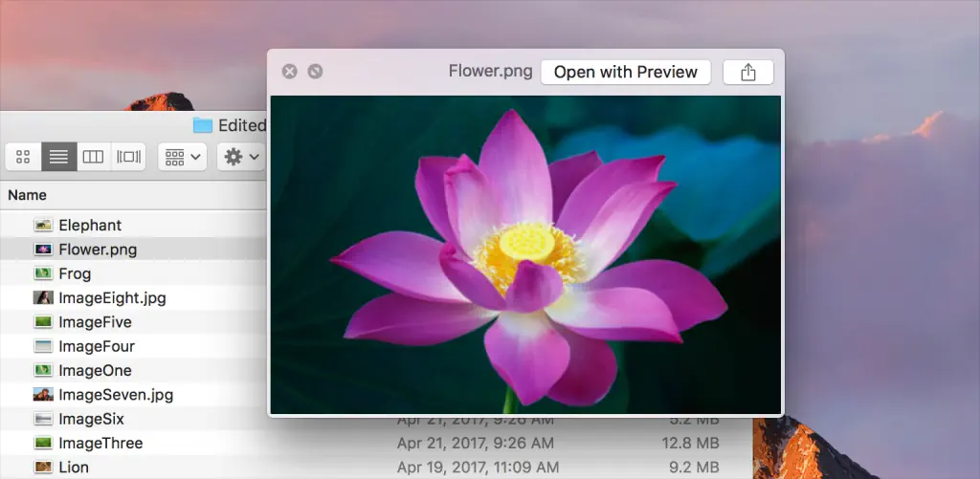Click the Quick Look full screen icon

coord(315,72)
